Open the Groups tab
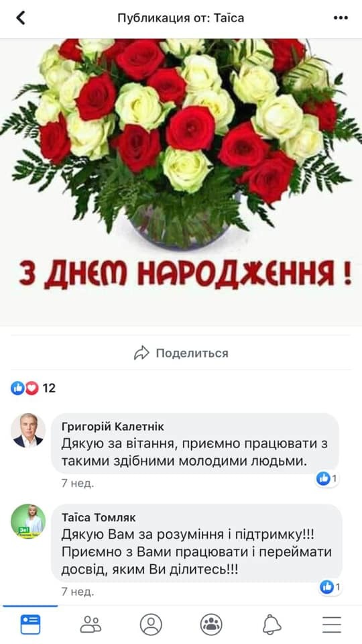 coord(211,625)
